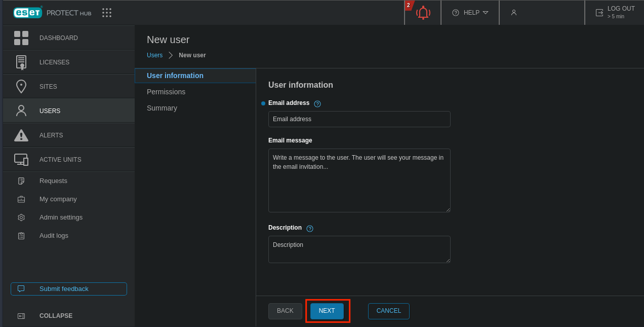The height and width of the screenshot is (327, 644).
Task: Open the notifications bell icon
Action: point(423,13)
